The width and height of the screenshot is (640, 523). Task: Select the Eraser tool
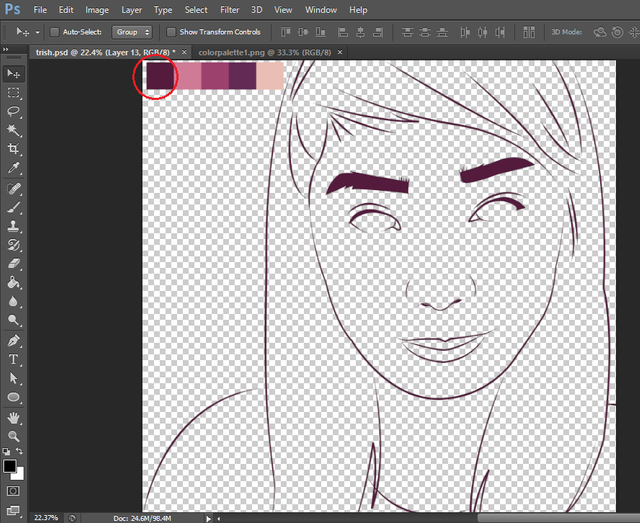tap(14, 263)
